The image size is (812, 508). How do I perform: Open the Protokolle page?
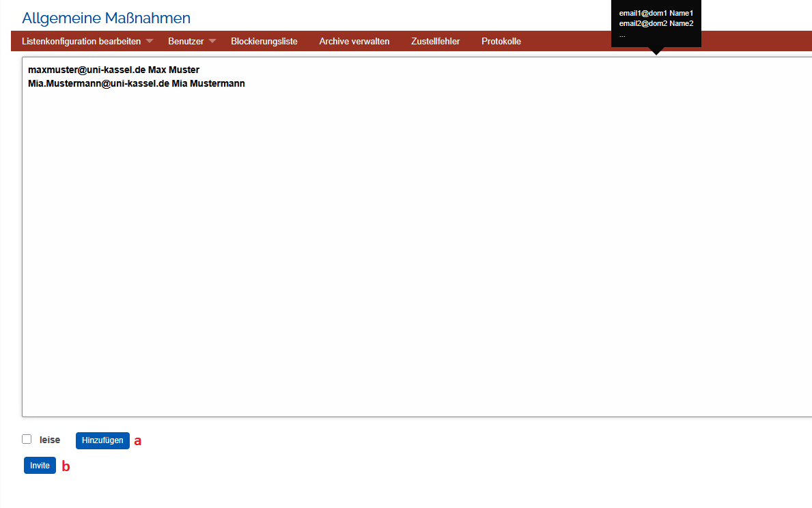click(x=501, y=42)
